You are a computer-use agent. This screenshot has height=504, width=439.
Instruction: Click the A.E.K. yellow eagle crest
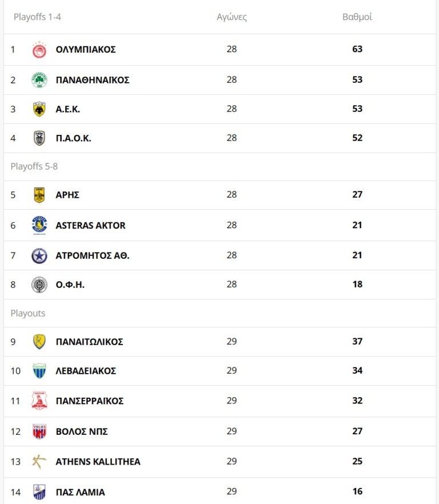point(39,109)
